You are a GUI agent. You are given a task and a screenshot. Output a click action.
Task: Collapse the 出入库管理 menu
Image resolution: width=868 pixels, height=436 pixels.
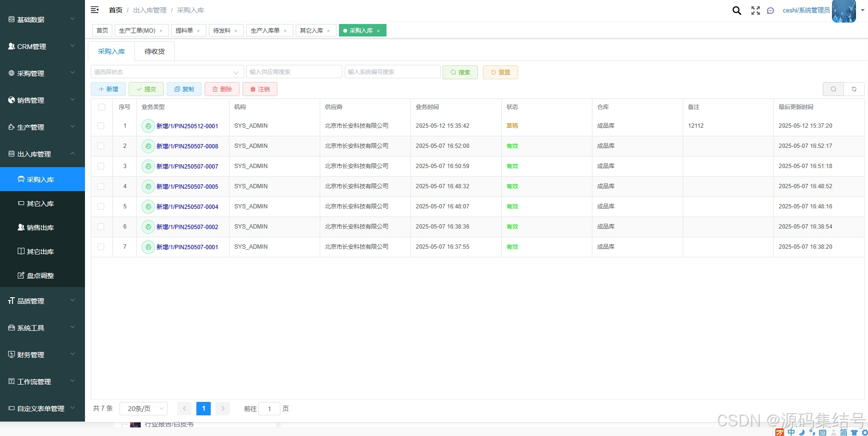click(42, 154)
